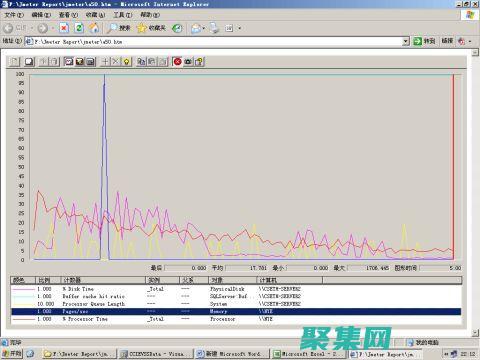The image size is (480, 360).
Task: Click the 搜索 search button
Action: coord(118,28)
